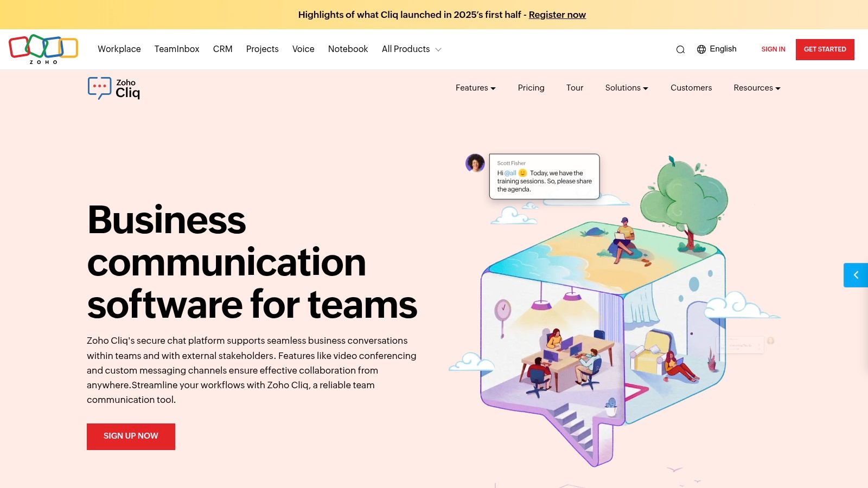Click the Zoho logo

pos(43,49)
